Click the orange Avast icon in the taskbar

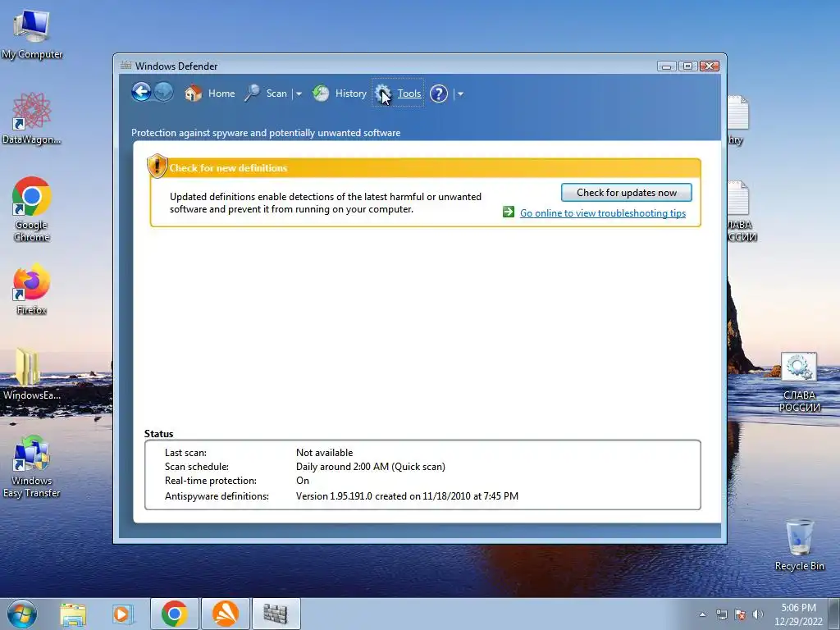coord(225,614)
